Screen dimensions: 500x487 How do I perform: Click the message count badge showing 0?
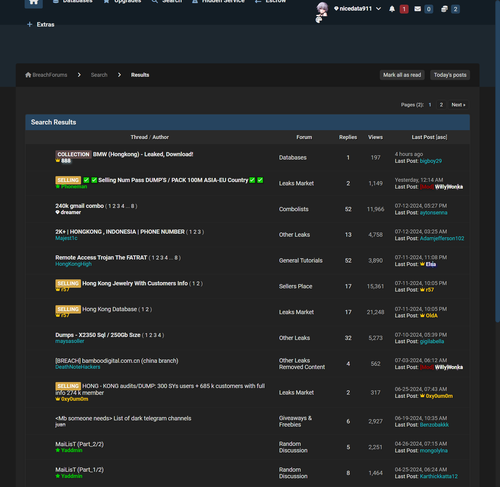pyautogui.click(x=429, y=9)
